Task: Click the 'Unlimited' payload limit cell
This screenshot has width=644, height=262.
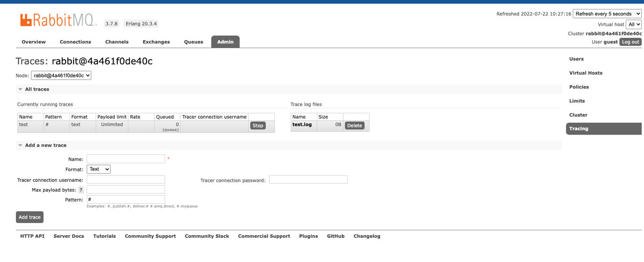Action: point(112,127)
